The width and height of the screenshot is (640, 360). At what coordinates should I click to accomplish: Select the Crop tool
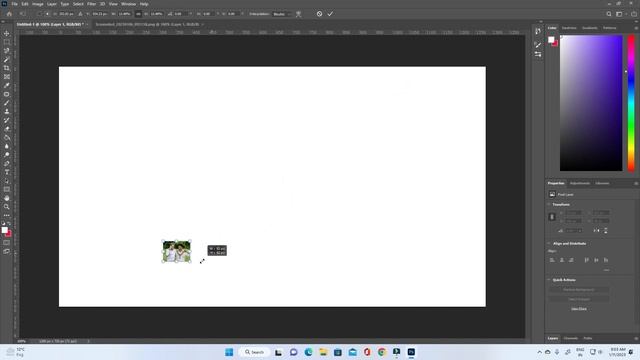7,68
